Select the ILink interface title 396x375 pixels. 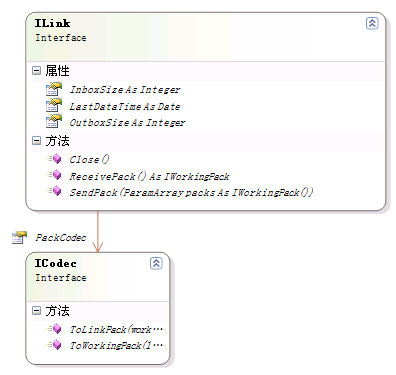53,23
